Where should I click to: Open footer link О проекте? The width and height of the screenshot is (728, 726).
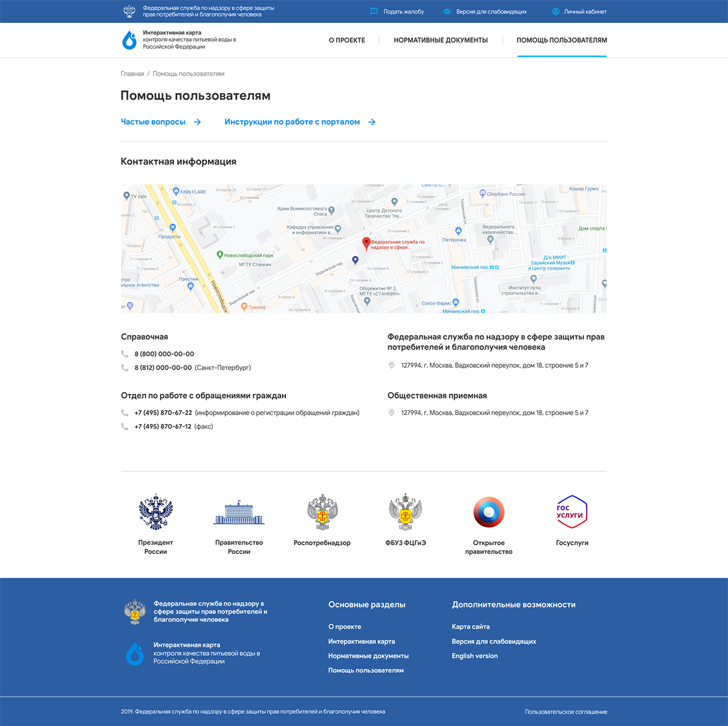[345, 627]
